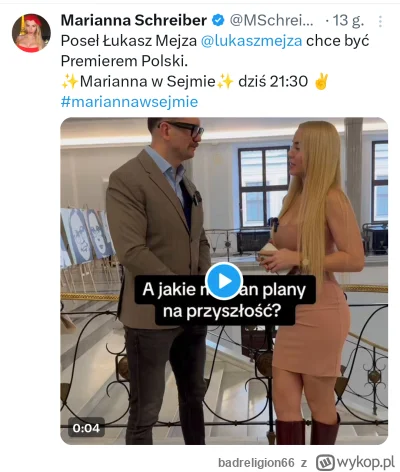
Task: Play the embedded tweet video
Action: tap(224, 281)
